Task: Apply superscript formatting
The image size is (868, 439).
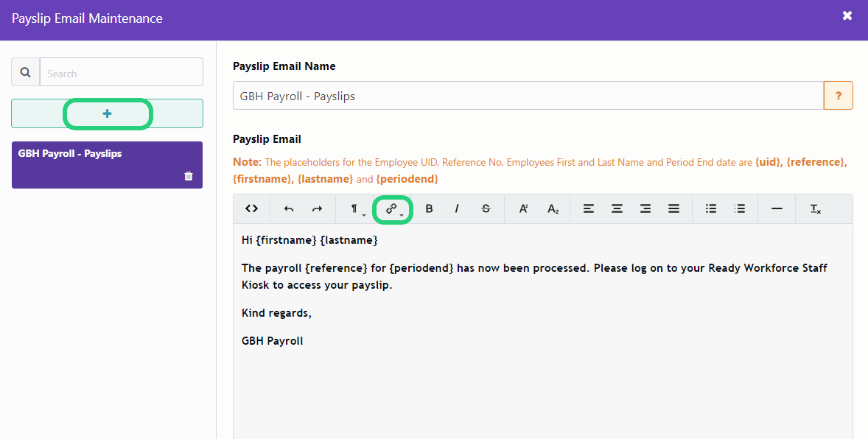Action: (x=523, y=208)
